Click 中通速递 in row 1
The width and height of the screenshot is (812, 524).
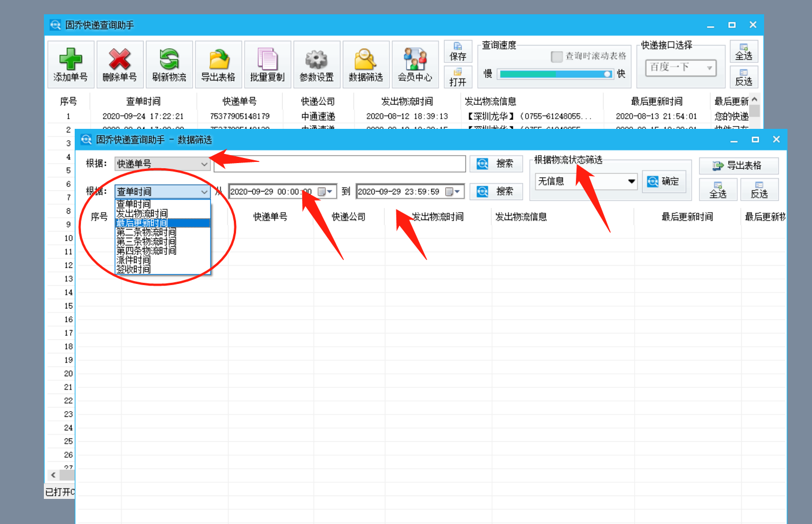(x=318, y=116)
